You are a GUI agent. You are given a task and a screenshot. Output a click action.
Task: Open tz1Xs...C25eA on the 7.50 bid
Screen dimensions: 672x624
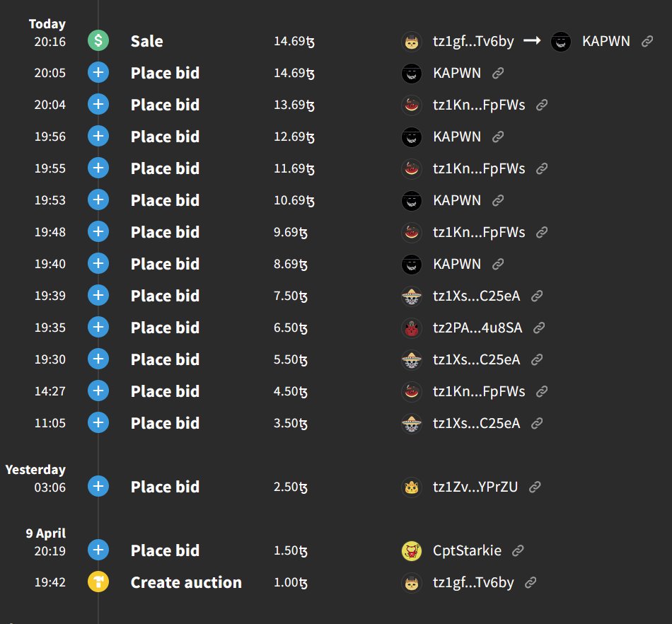coord(476,296)
